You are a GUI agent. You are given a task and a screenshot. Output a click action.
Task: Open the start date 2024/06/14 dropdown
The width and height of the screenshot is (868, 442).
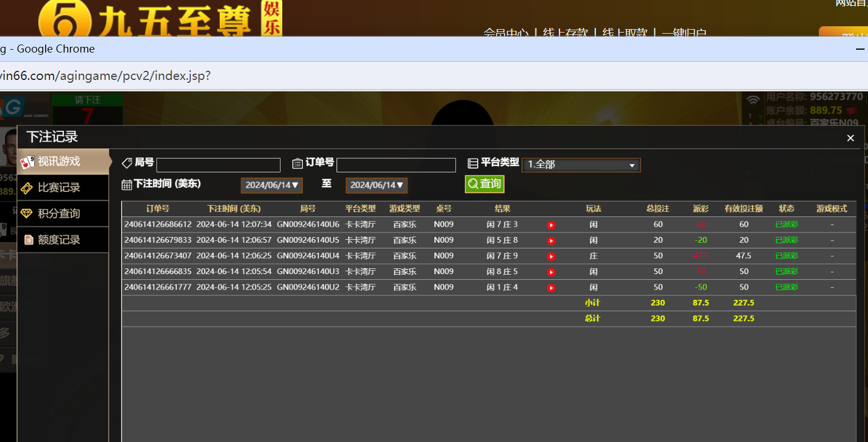tap(271, 185)
